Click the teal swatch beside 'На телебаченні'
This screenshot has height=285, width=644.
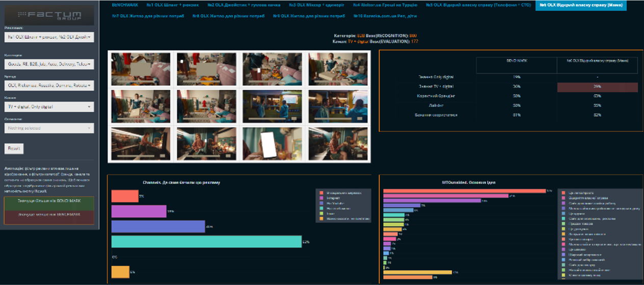click(x=320, y=208)
